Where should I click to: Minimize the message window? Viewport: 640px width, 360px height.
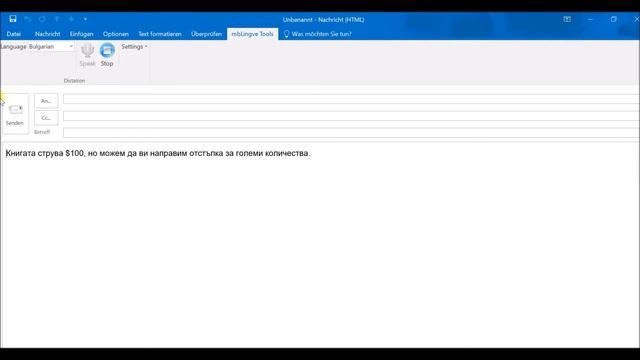tap(590, 19)
